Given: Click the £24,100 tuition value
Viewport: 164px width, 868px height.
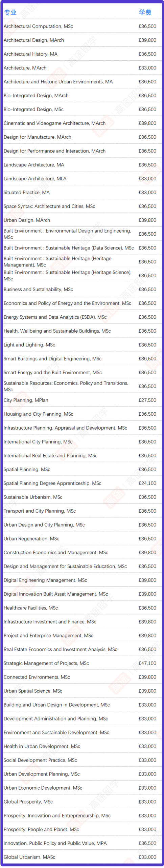Looking at the screenshot, I should coord(147,483).
